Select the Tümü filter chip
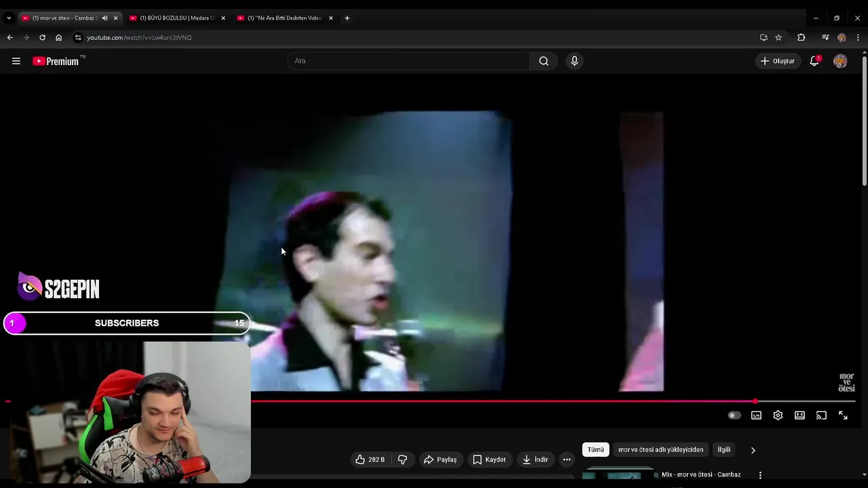Image resolution: width=868 pixels, height=488 pixels. [x=595, y=450]
